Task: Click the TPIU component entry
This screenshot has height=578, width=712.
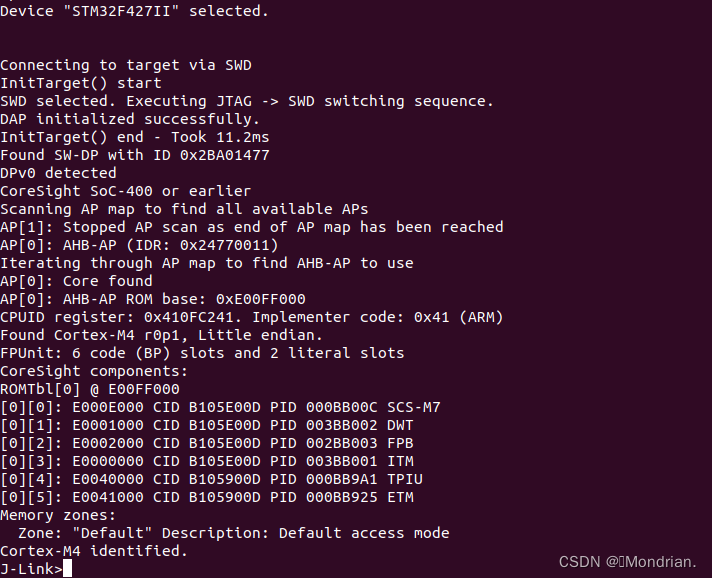Action: tap(211, 479)
